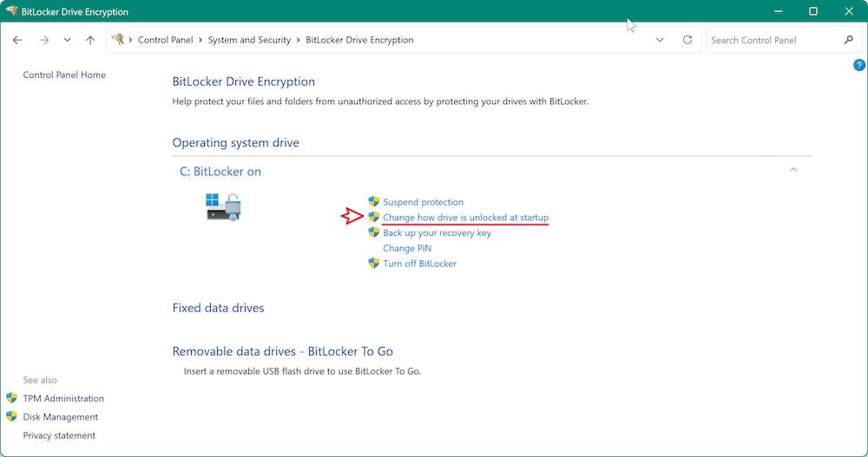This screenshot has height=457, width=868.
Task: Open help with the blue question icon
Action: point(859,65)
